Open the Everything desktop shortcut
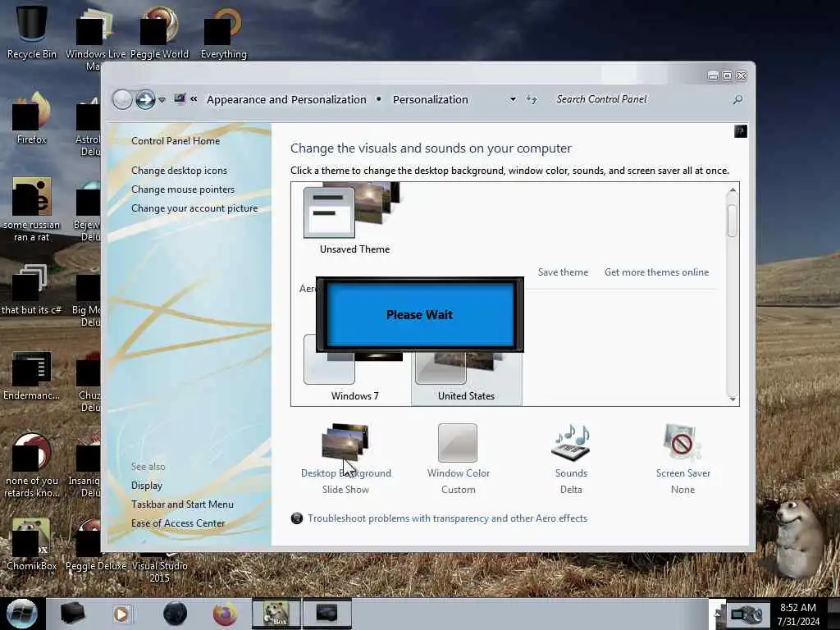 (223, 32)
